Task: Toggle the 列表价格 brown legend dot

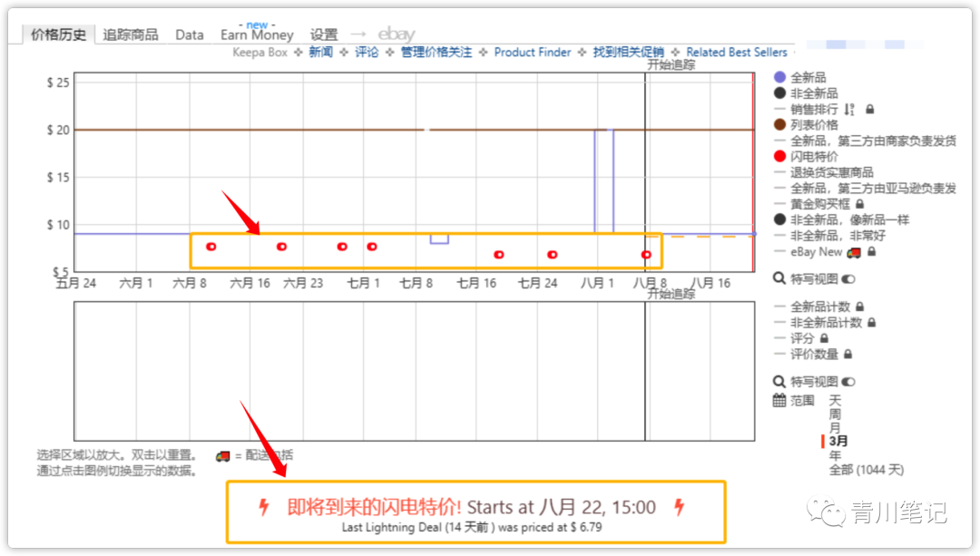Action: click(x=779, y=124)
